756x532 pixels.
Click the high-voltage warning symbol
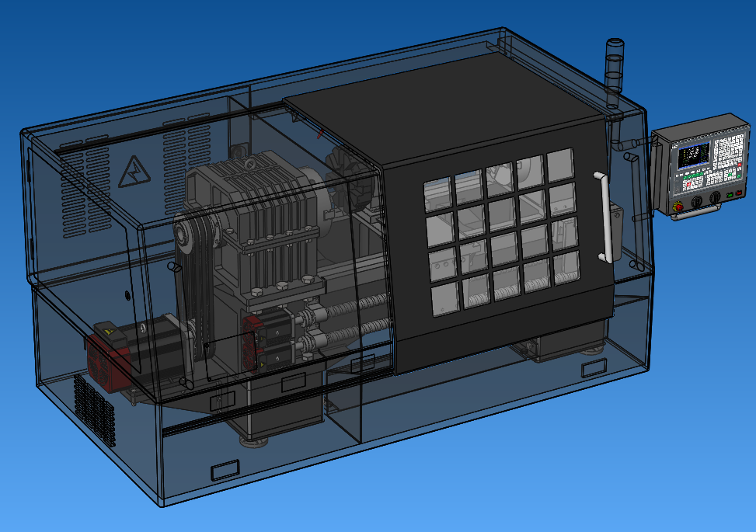[x=131, y=172]
